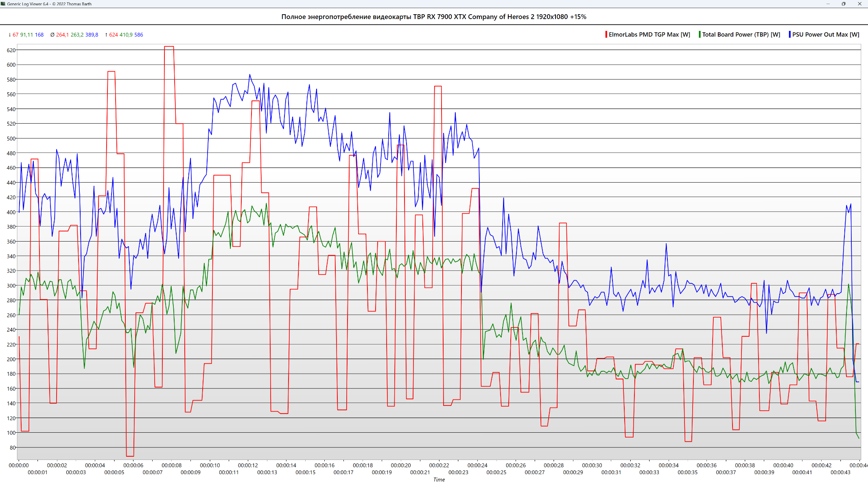Click the maximum values up-arrow icon
The height and width of the screenshot is (488, 868).
pos(106,35)
